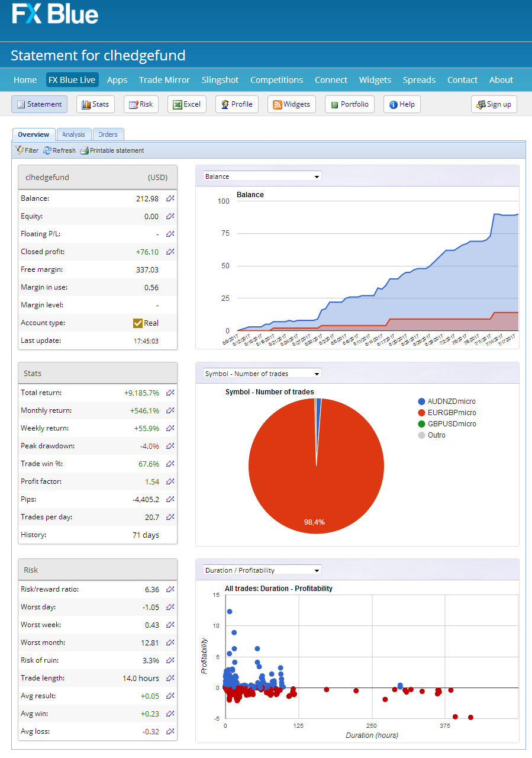532x758 pixels.
Task: Click the FX Blue logo
Action: pyautogui.click(x=55, y=13)
